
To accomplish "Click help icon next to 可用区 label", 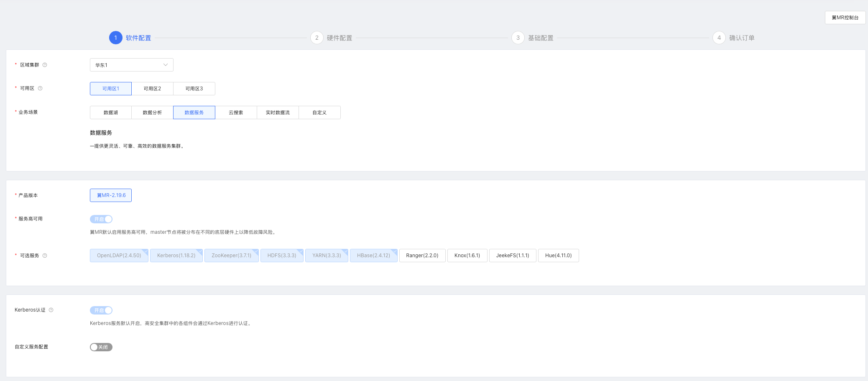I will (x=40, y=88).
